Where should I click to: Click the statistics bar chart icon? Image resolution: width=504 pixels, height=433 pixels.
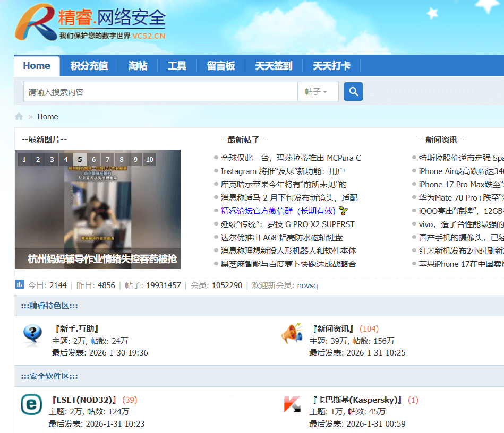[x=20, y=284]
